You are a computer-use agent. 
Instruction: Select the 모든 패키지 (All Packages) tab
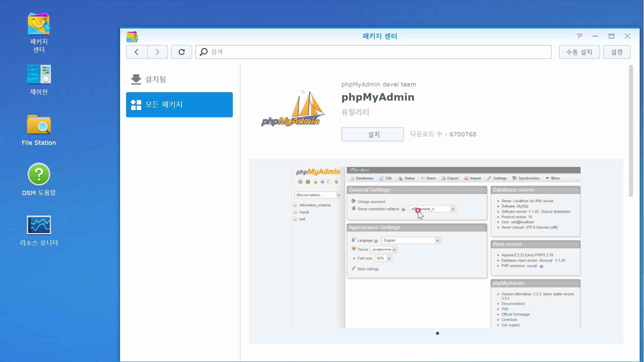point(179,105)
